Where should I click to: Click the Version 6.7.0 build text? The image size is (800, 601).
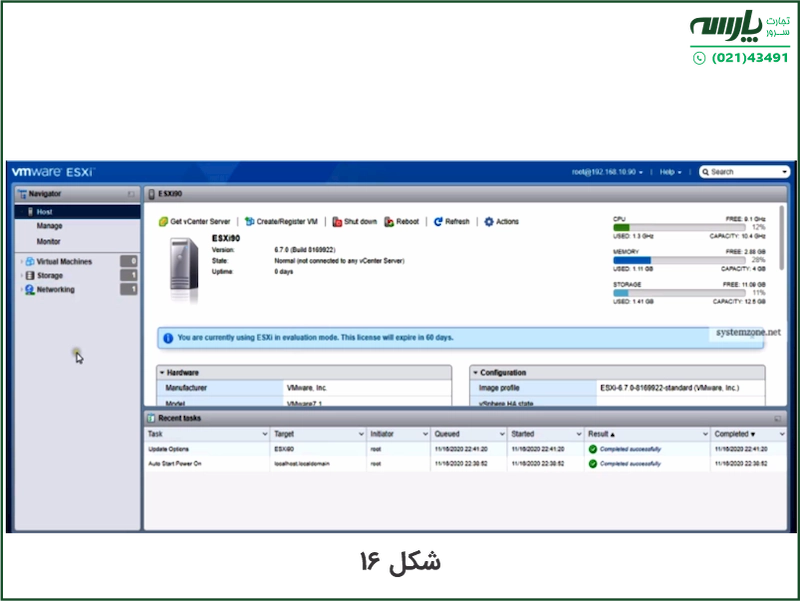tap(305, 250)
